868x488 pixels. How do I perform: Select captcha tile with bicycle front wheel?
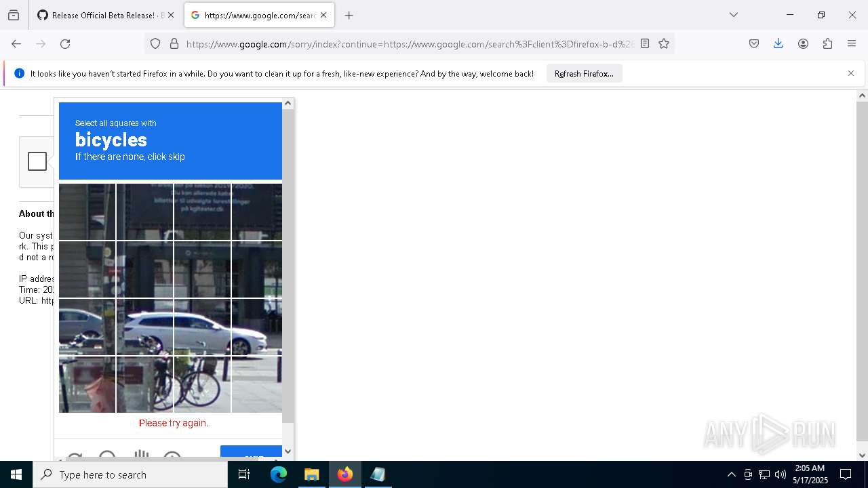click(x=202, y=384)
